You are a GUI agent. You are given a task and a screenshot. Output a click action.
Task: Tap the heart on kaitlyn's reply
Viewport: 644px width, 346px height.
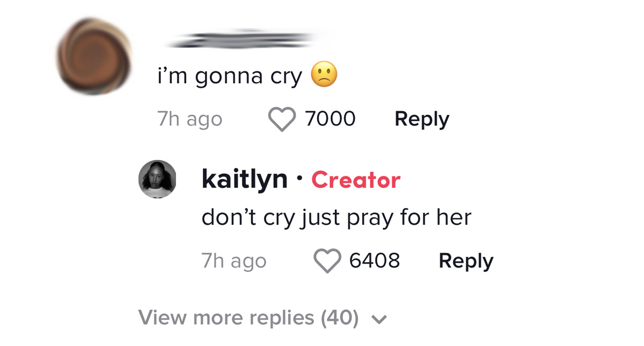coord(327,261)
